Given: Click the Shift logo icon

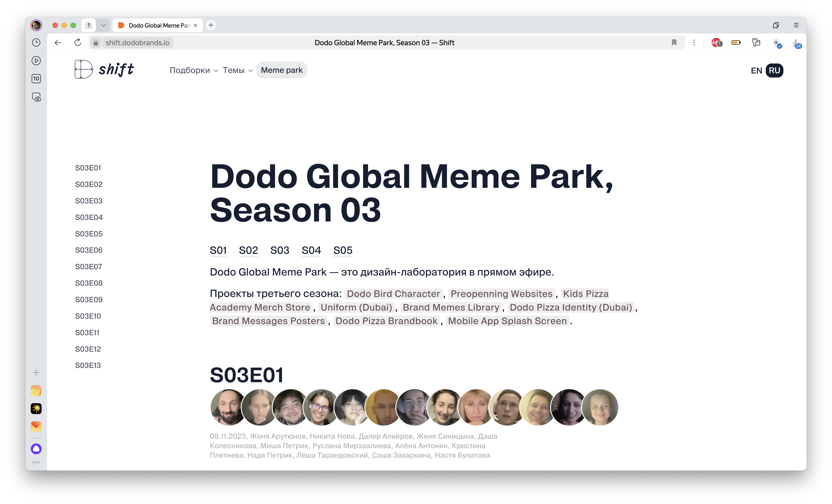Looking at the screenshot, I should coord(83,70).
